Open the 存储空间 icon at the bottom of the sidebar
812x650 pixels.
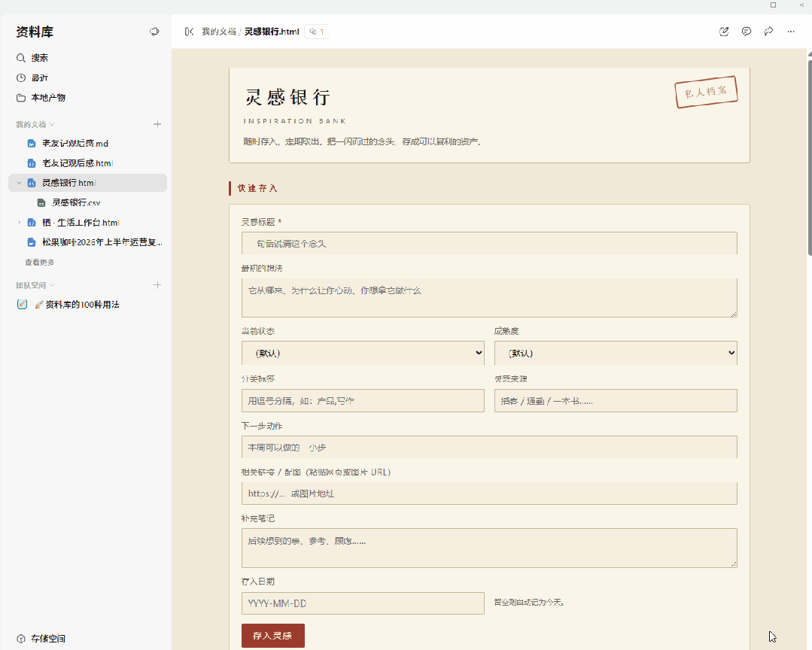(x=21, y=639)
